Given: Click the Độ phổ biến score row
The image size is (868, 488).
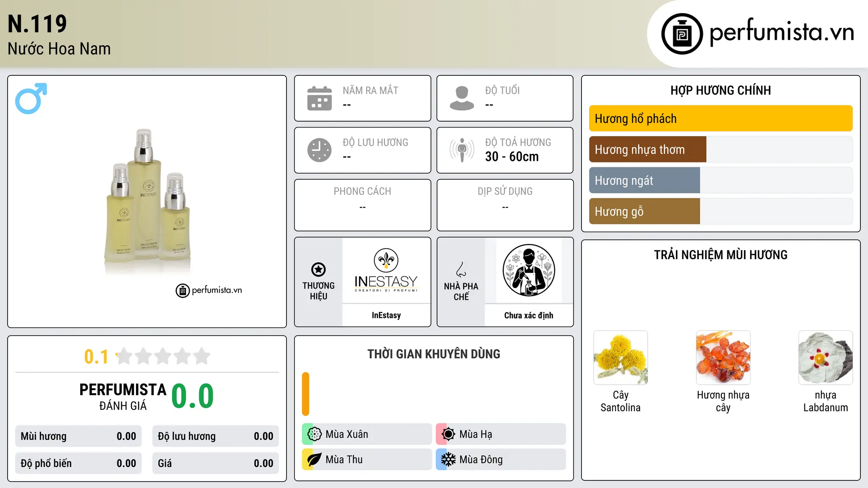Looking at the screenshot, I should click(78, 463).
